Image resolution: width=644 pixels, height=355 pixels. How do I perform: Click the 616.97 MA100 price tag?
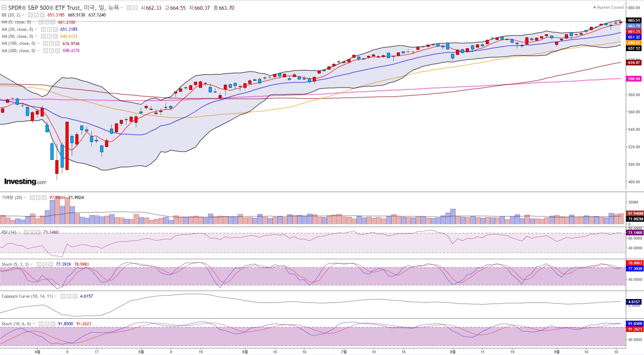[634, 63]
